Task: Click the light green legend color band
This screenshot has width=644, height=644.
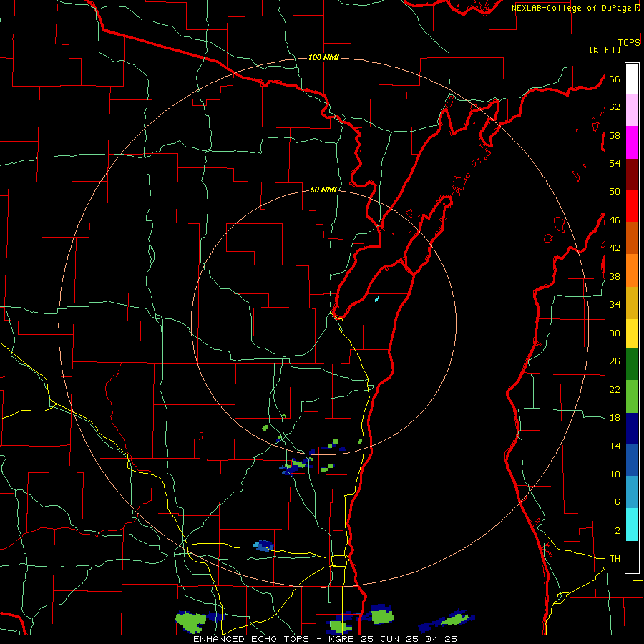Action: (x=632, y=396)
